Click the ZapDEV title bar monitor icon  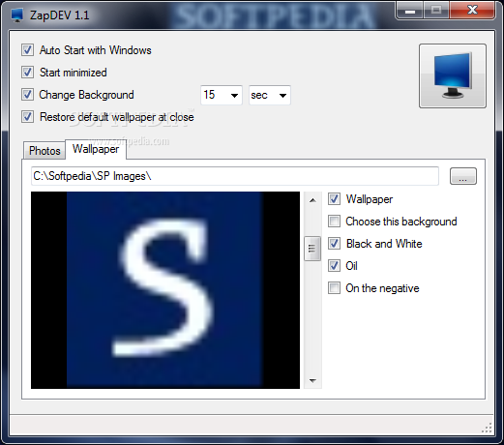pyautogui.click(x=16, y=15)
